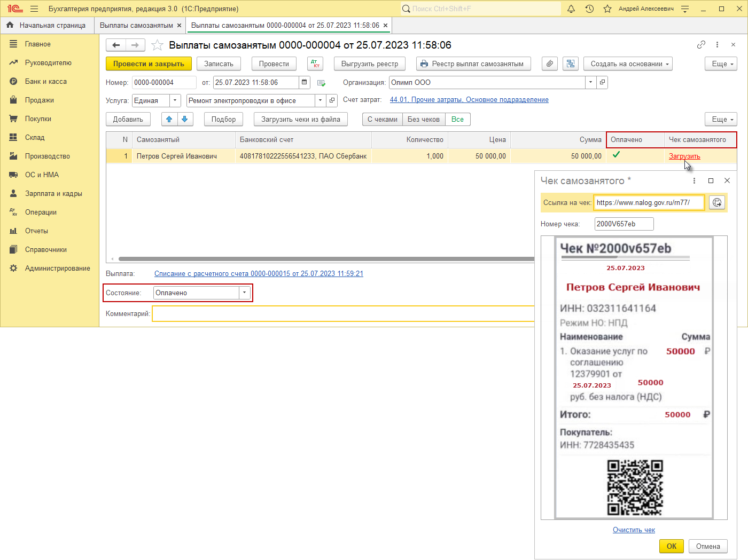
Task: Click the Комментарий input field
Action: pos(343,314)
